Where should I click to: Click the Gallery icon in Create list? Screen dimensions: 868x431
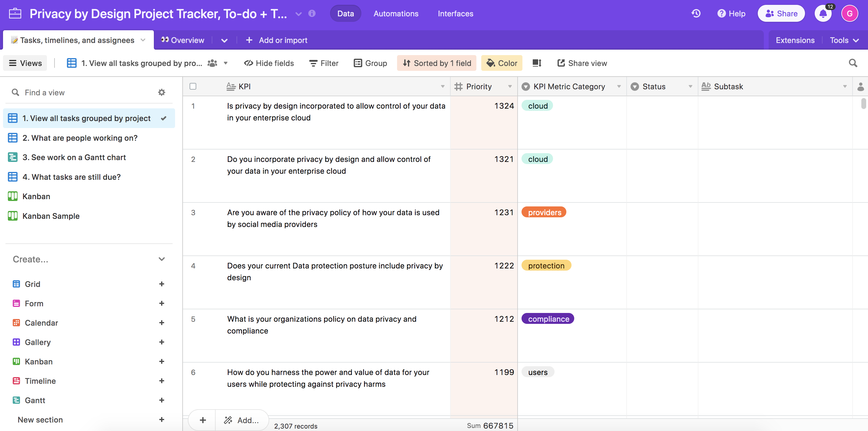click(x=16, y=342)
